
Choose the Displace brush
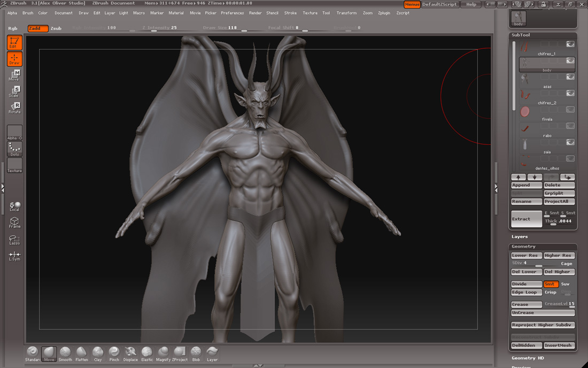[x=130, y=354]
